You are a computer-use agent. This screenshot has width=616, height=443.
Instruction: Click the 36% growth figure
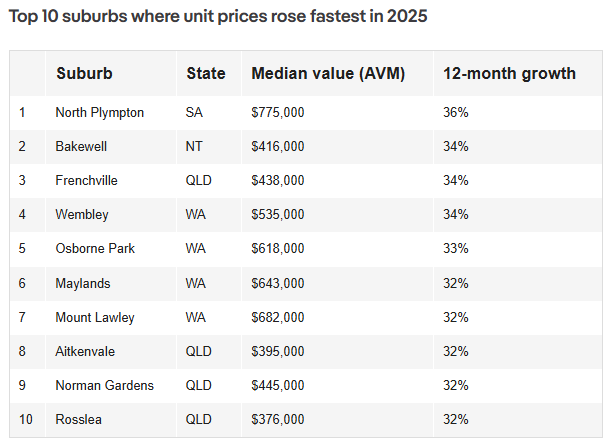point(456,112)
